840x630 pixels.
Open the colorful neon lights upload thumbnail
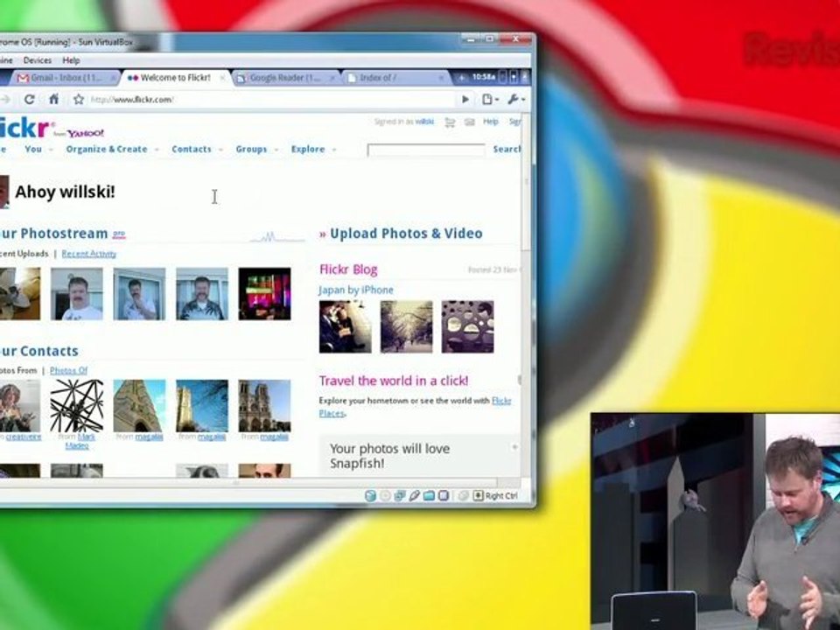tap(264, 294)
